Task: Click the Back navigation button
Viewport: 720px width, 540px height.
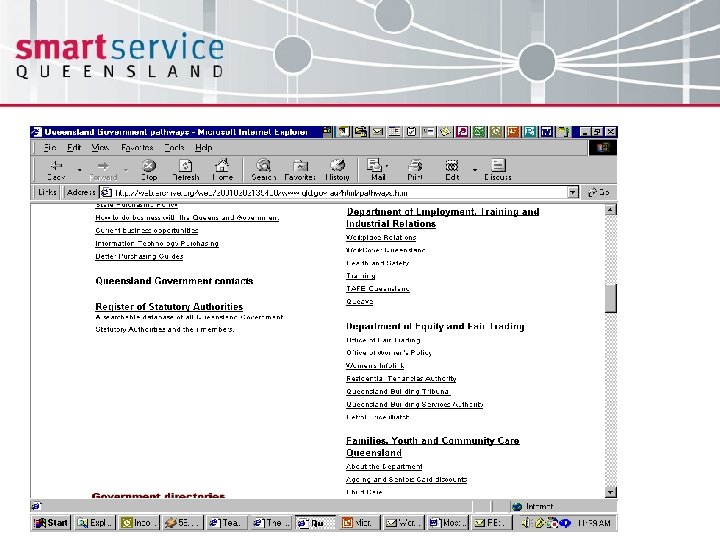Action: pyautogui.click(x=56, y=170)
